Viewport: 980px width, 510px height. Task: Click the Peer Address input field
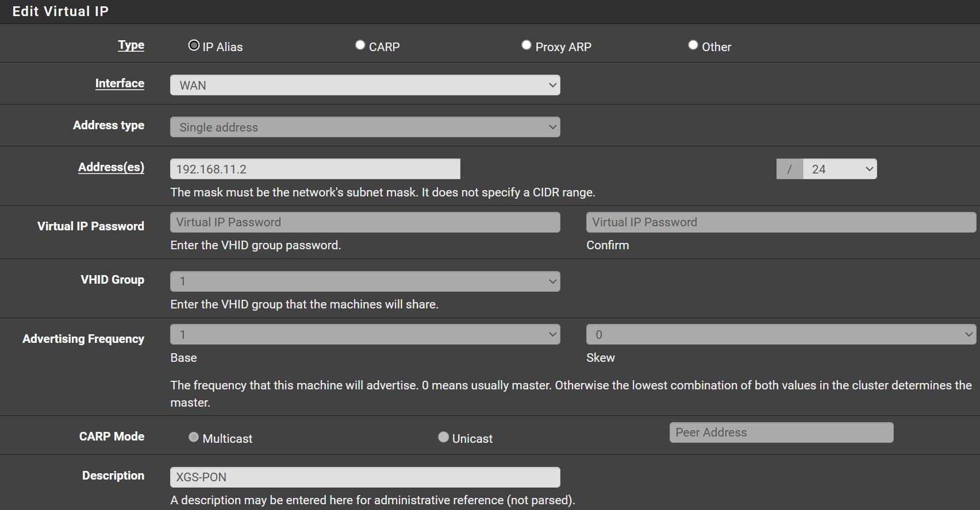point(781,432)
